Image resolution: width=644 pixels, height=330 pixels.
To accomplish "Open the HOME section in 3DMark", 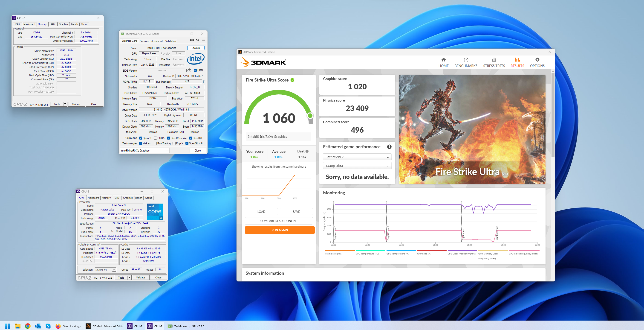I will 443,62.
